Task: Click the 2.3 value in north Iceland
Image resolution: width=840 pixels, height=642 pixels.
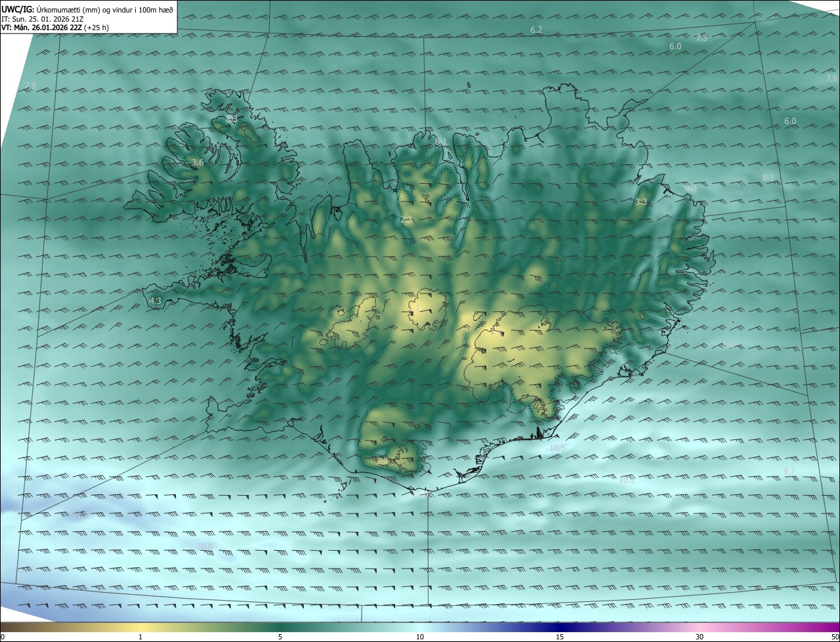Action: [406, 219]
